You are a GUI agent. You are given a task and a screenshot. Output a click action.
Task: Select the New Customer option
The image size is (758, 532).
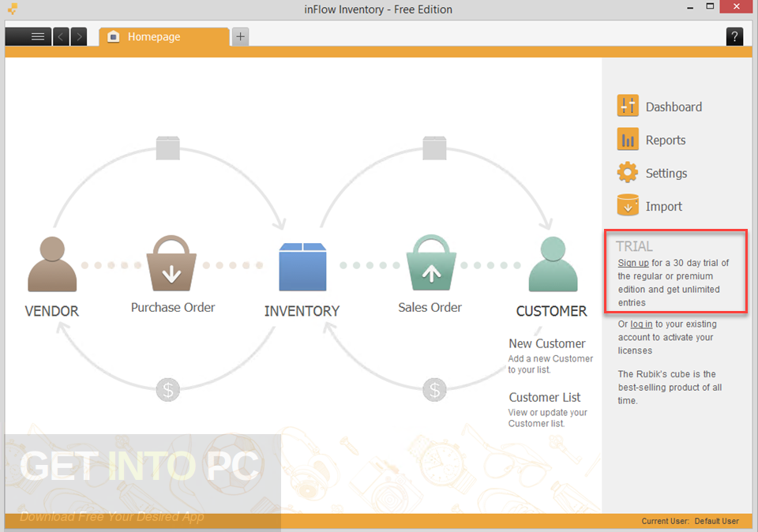(x=546, y=343)
